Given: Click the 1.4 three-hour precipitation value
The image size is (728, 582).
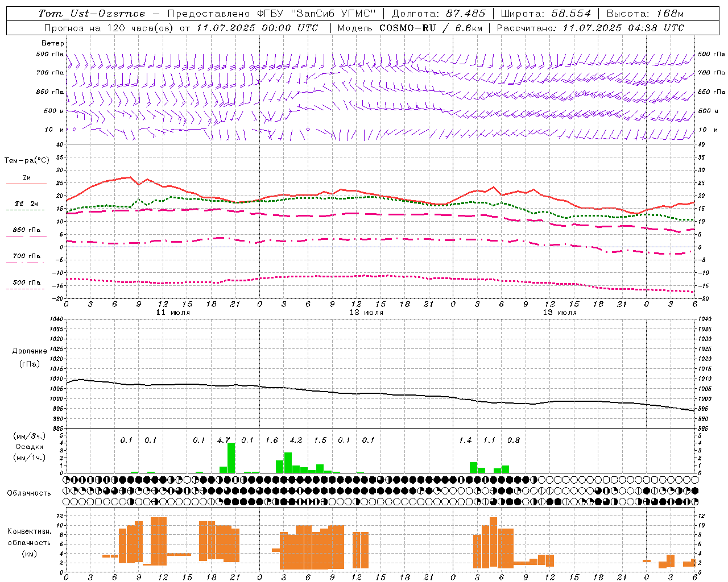Looking at the screenshot, I should pyautogui.click(x=465, y=440).
